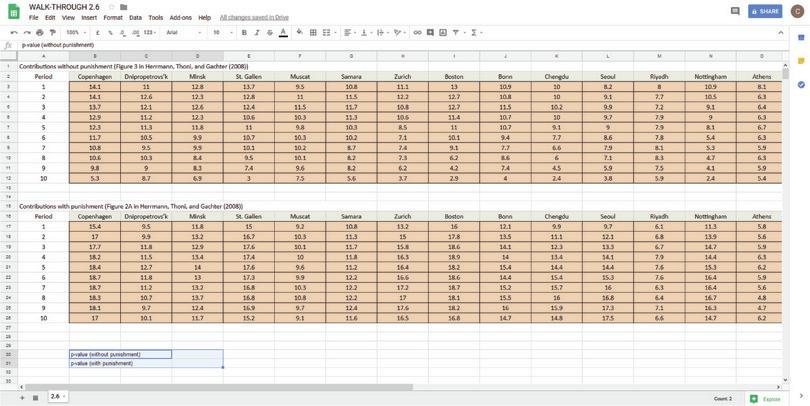810x406 pixels.
Task: Click the Explore button
Action: (765, 399)
